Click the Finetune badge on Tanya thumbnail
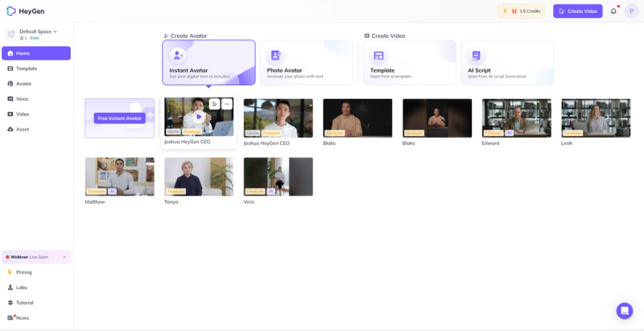The image size is (644, 331). 175,192
